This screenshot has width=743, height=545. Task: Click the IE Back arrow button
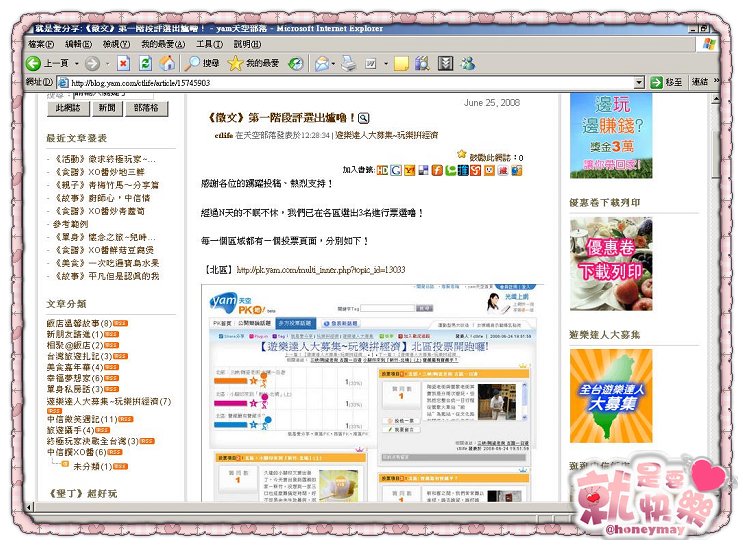[x=34, y=63]
